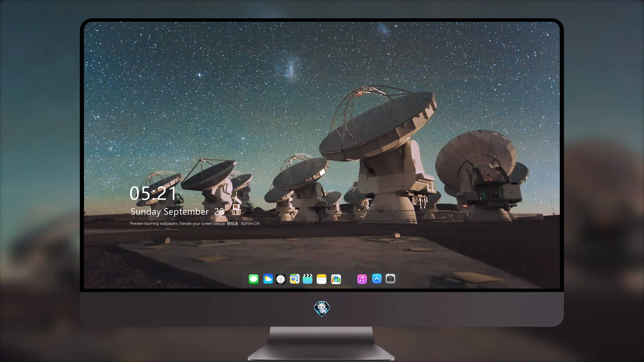The height and width of the screenshot is (362, 644).
Task: Click the 'Preview stunning wallpapers' caption text
Action: [x=195, y=223]
